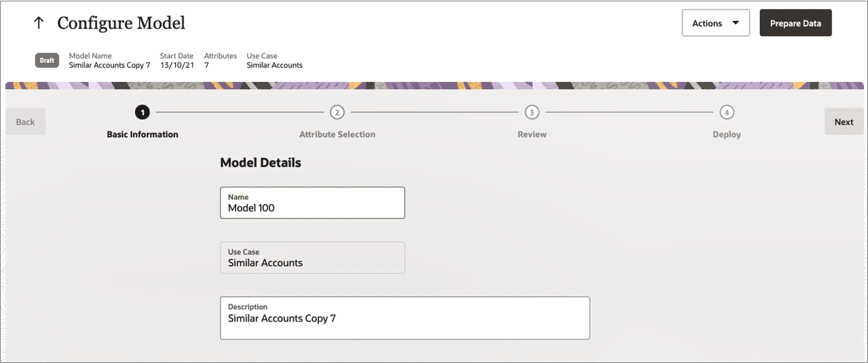Image resolution: width=868 pixels, height=363 pixels.
Task: Click the Draft status badge
Action: pos(47,60)
